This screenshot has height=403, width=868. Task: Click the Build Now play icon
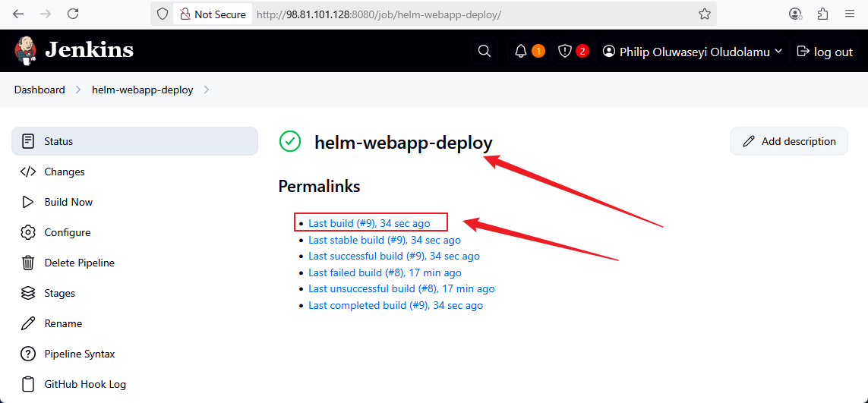coord(28,202)
